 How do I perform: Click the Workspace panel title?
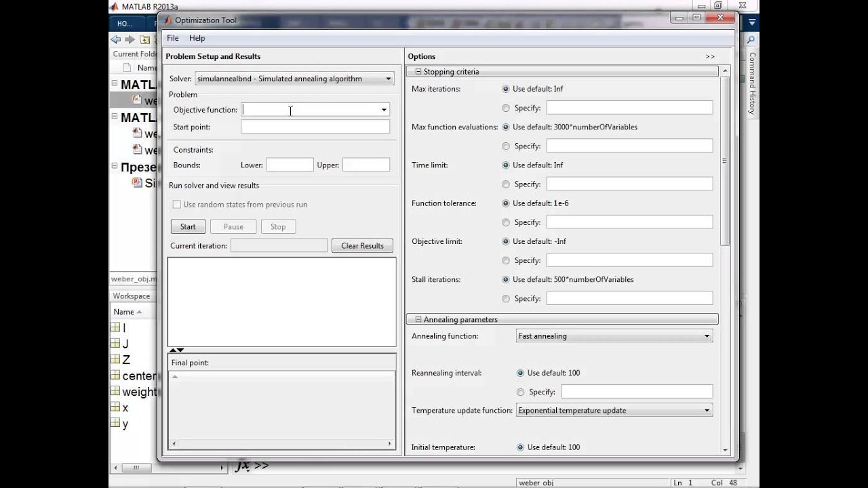[x=132, y=296]
